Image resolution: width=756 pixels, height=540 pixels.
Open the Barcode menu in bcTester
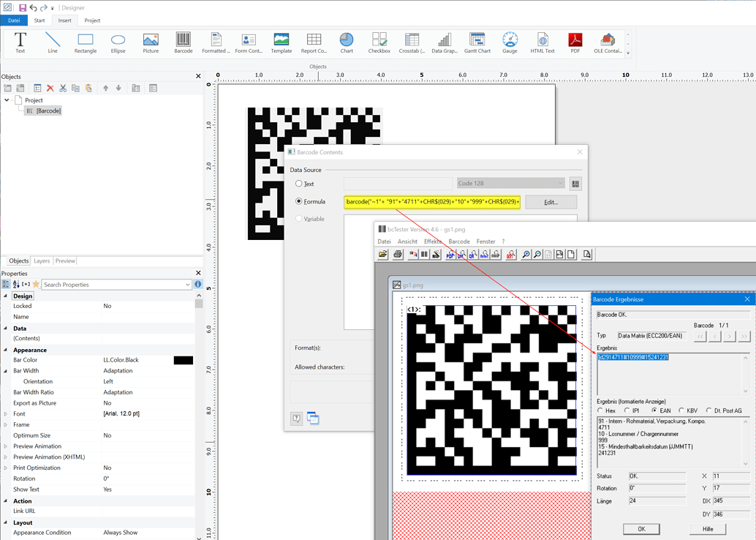pos(459,241)
